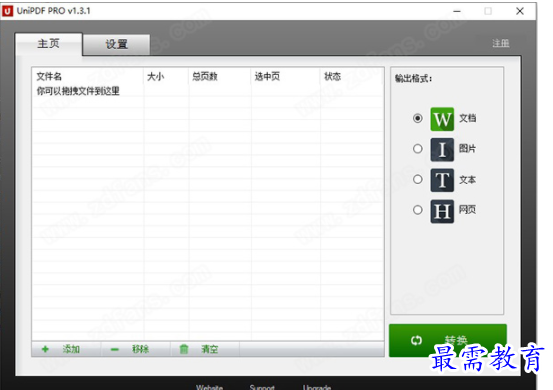Click the T text format icon
553x390 pixels.
442,180
